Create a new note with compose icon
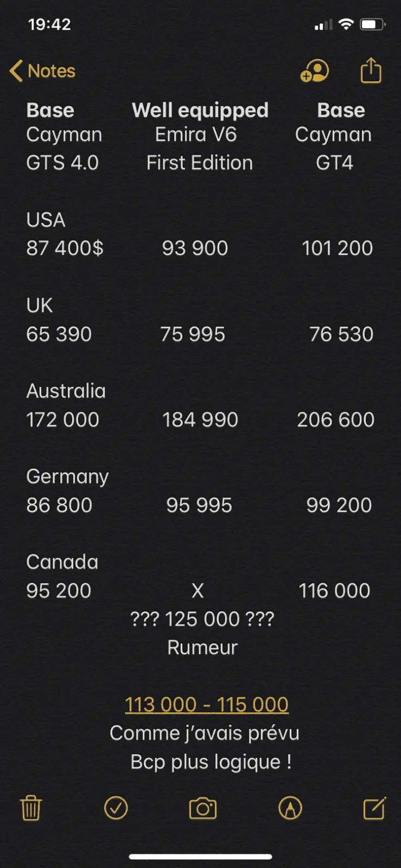 pyautogui.click(x=374, y=808)
